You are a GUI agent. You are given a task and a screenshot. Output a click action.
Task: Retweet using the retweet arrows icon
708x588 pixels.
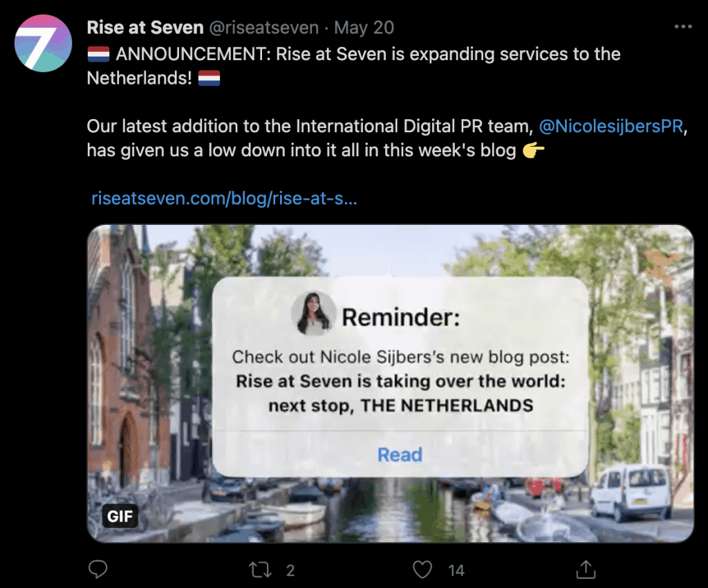click(x=261, y=570)
